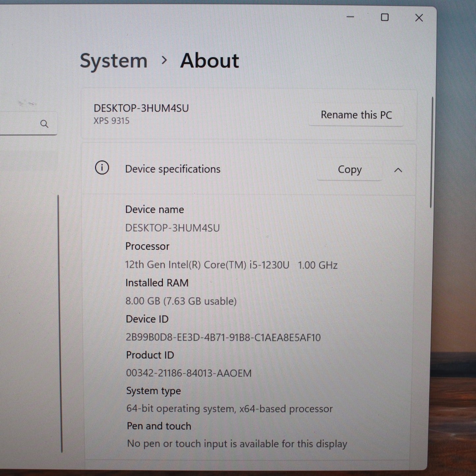The height and width of the screenshot is (476, 476).
Task: Select the 8.00 GB RAM value
Action: coord(181,301)
